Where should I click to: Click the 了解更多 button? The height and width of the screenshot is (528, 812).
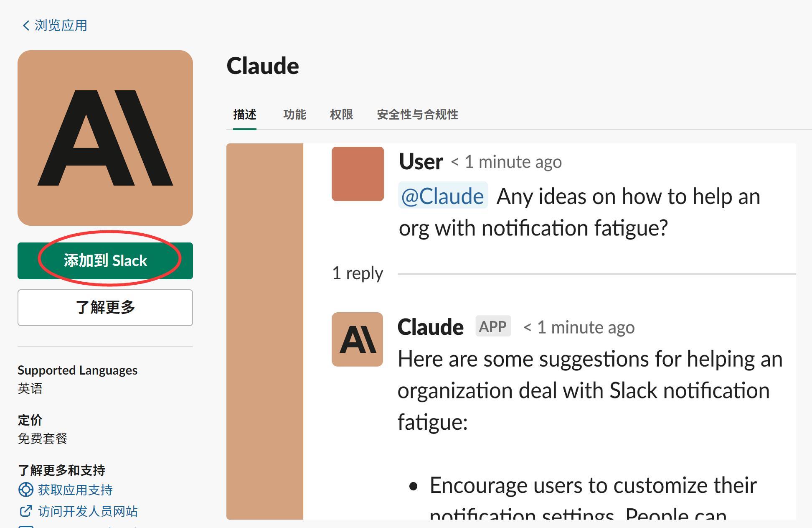[105, 308]
